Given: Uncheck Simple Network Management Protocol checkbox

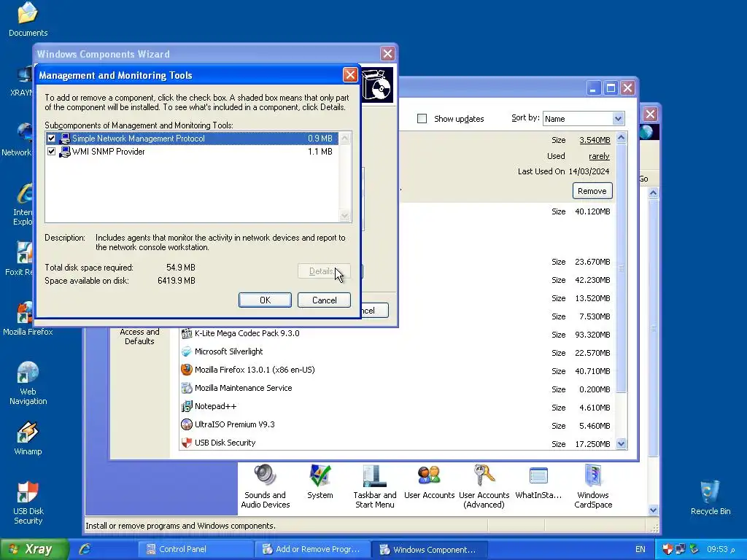Looking at the screenshot, I should (52, 139).
